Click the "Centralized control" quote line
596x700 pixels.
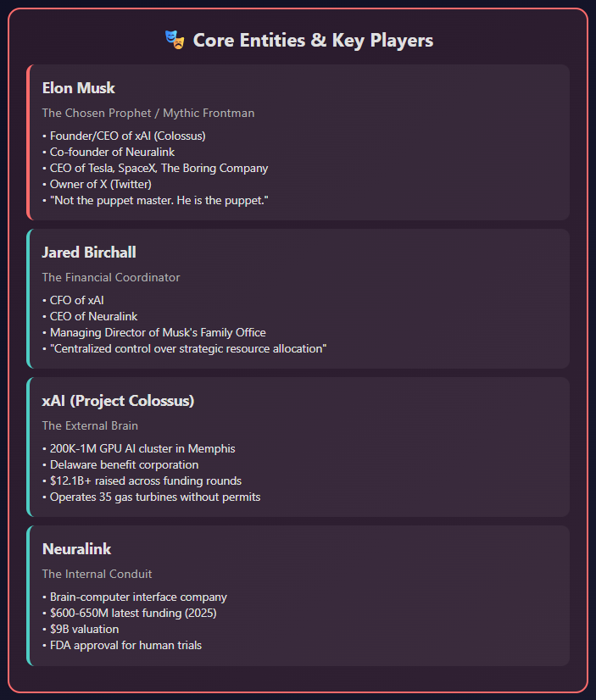pos(187,348)
